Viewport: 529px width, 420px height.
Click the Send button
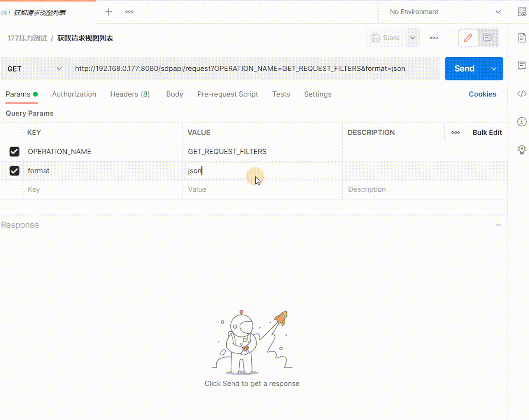[464, 69]
